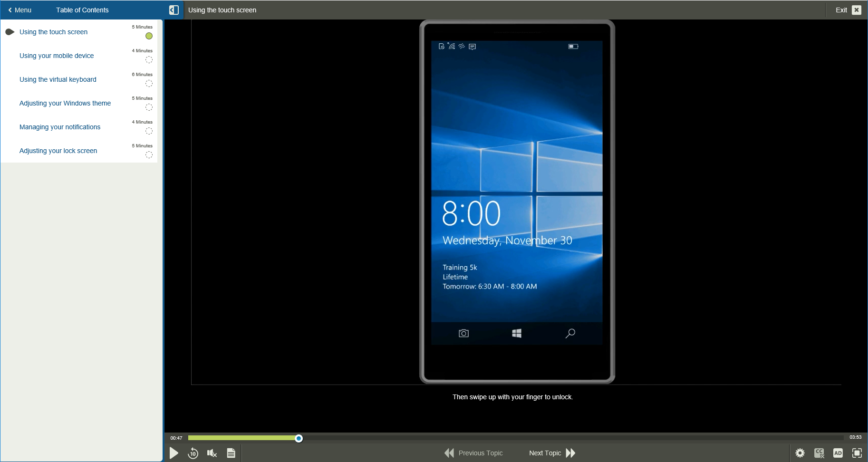Open the transcript notes icon
Image resolution: width=868 pixels, height=462 pixels.
(x=231, y=453)
